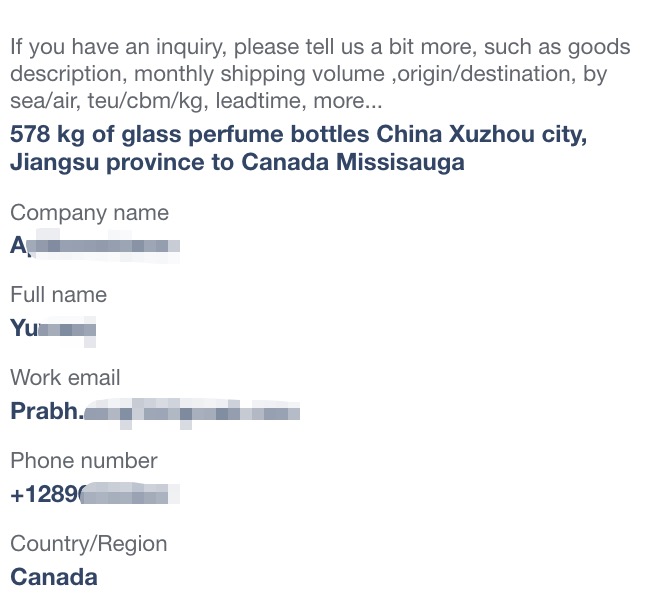Click the word "Missisauga" in the inquiry answer
Screen dimensions: 654x608
pos(400,162)
